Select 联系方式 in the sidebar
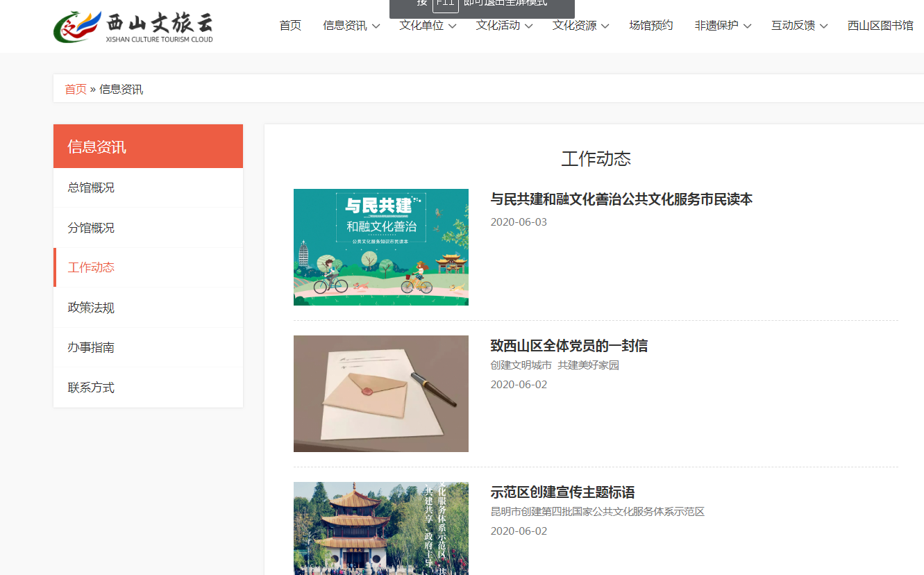 click(148, 387)
